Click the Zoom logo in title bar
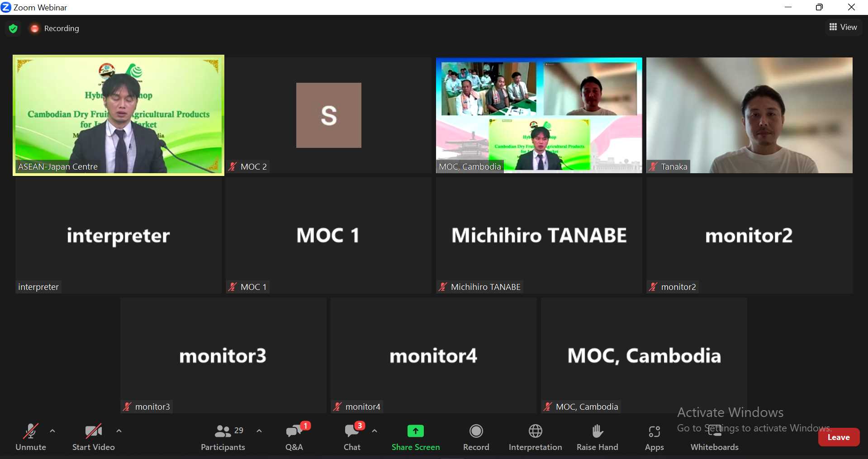Viewport: 868px width, 459px height. pyautogui.click(x=6, y=7)
